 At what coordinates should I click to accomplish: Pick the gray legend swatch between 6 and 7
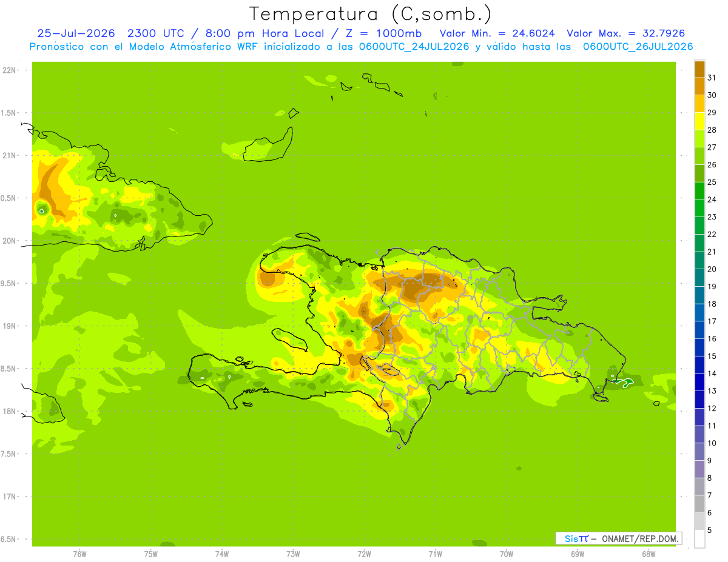point(699,504)
